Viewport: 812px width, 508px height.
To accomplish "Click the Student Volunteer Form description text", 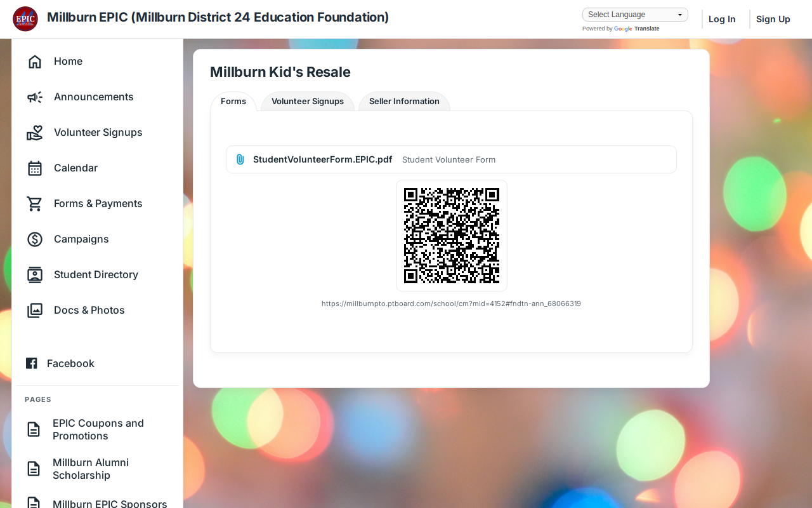I will coord(449,160).
